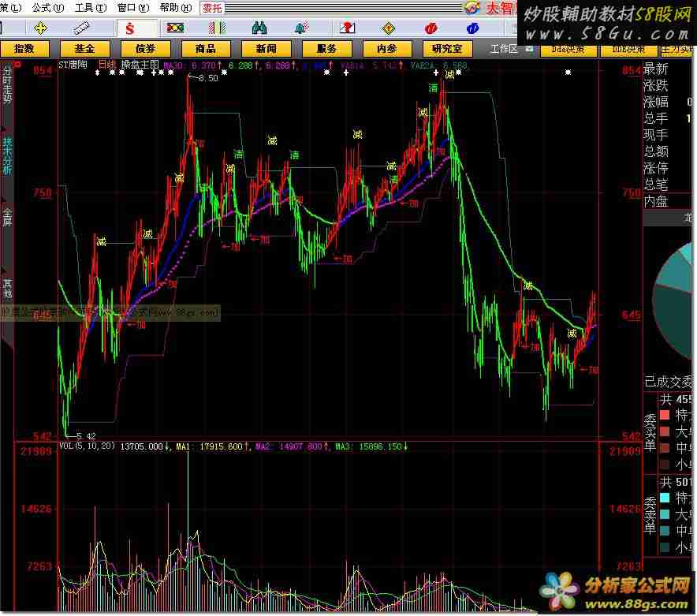This screenshot has width=697, height=616.
Task: Click the 已成交委 heading under pie chart
Action: [x=669, y=382]
